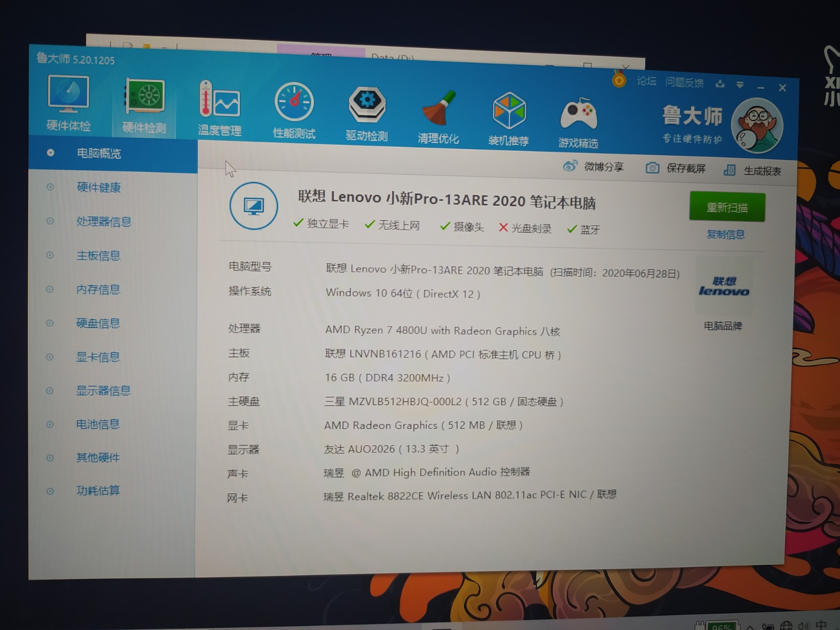Click the 蓝牙 check indicator
Image resolution: width=840 pixels, height=630 pixels.
point(583,229)
